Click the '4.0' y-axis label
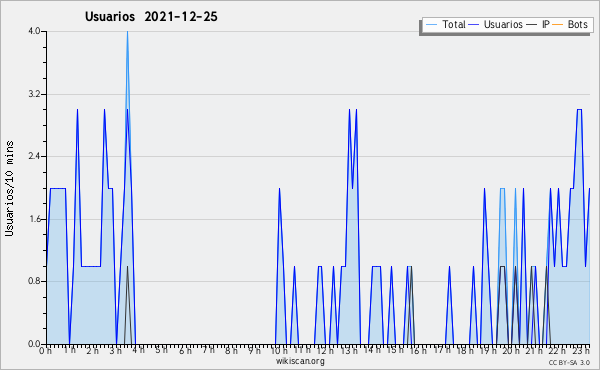This screenshot has height=370, width=600. click(x=34, y=31)
